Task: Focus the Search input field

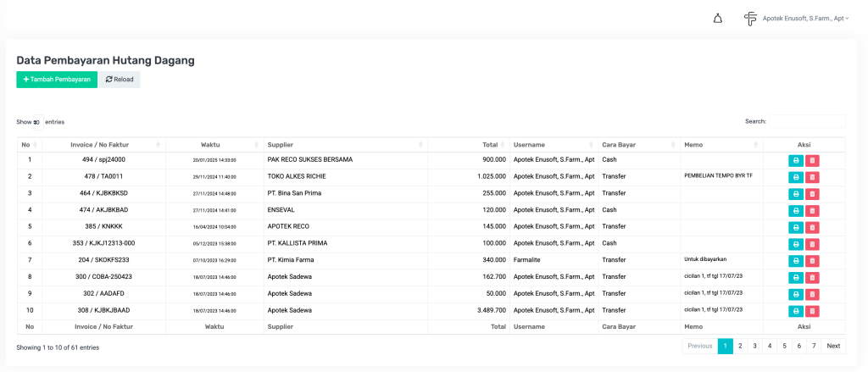Action: coord(806,121)
